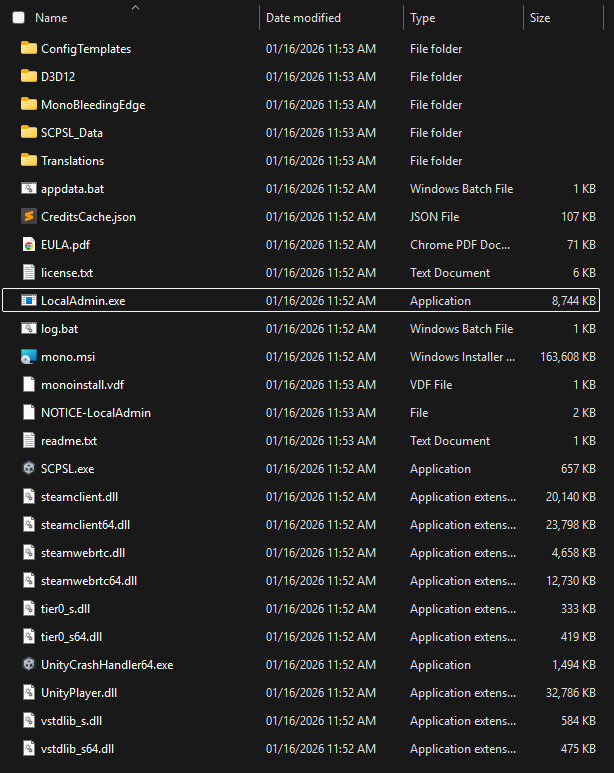Click the CreditsCache.json Sublime icon

click(x=29, y=216)
